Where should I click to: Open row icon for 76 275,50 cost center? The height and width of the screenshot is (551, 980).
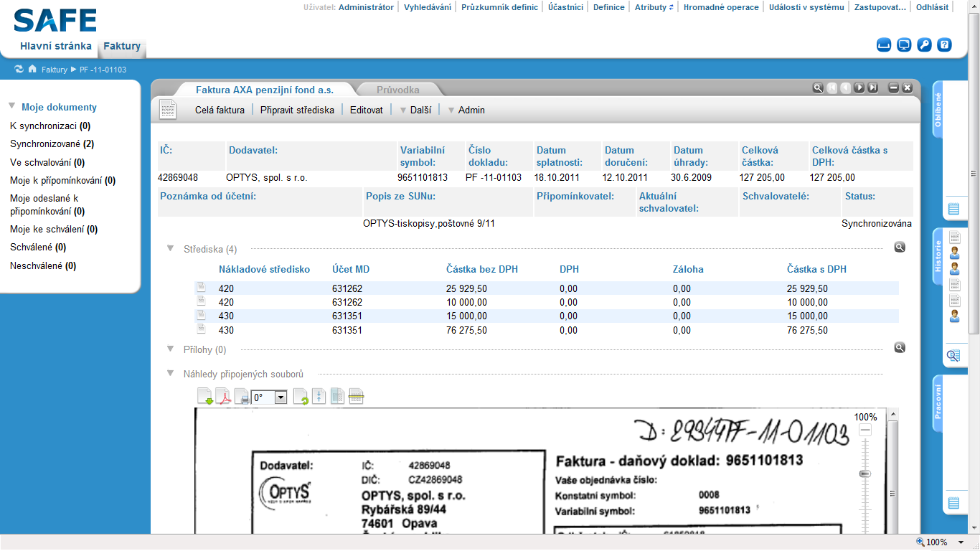click(x=201, y=329)
